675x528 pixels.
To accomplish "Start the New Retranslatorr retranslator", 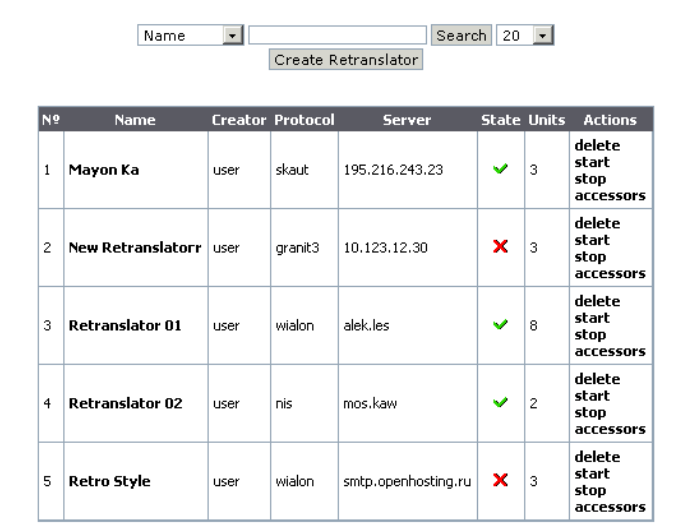I will pos(592,240).
